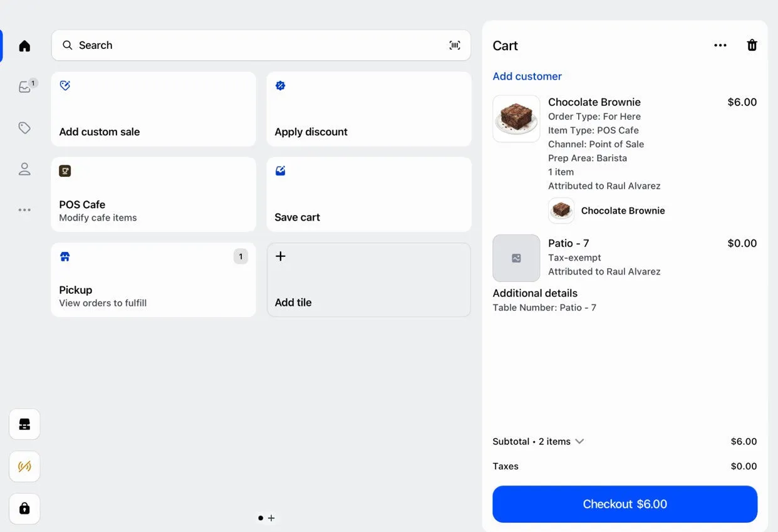778x532 pixels.
Task: Click "Channel: Point of Sale" text
Action: click(x=596, y=144)
